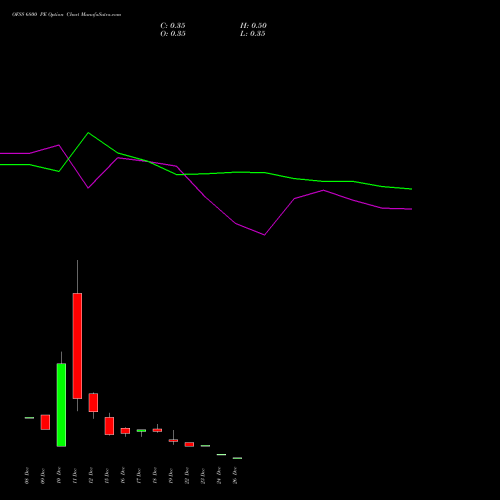Click the "15 Dec" date axis label
This screenshot has height=500, width=500.
pyautogui.click(x=107, y=476)
